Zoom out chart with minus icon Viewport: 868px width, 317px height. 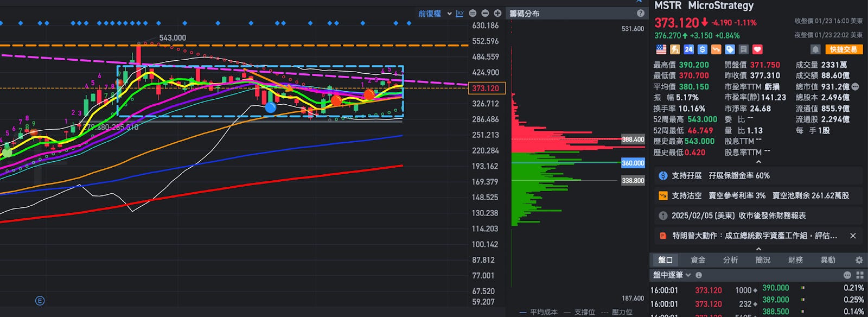click(485, 14)
